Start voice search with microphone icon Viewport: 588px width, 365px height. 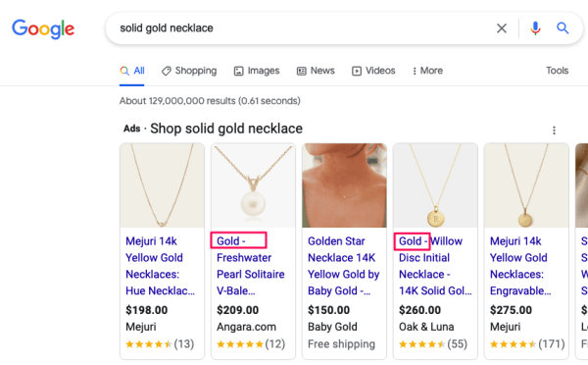pos(535,28)
